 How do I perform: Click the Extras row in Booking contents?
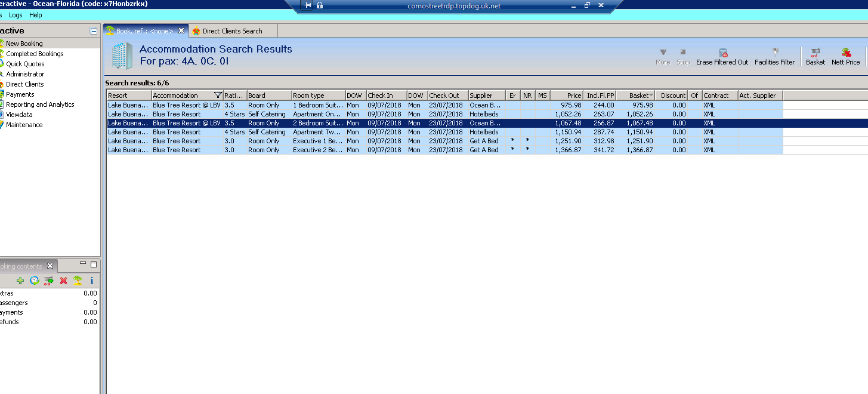(49, 293)
